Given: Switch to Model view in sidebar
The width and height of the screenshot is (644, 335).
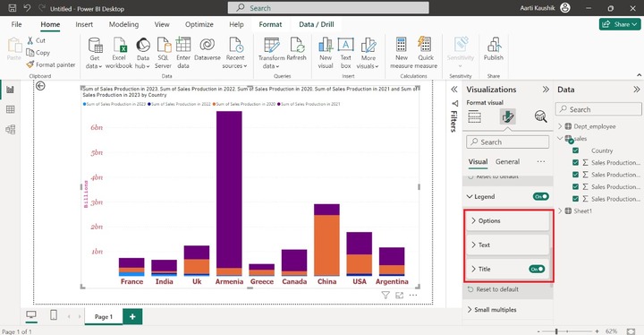Looking at the screenshot, I should coord(10,130).
